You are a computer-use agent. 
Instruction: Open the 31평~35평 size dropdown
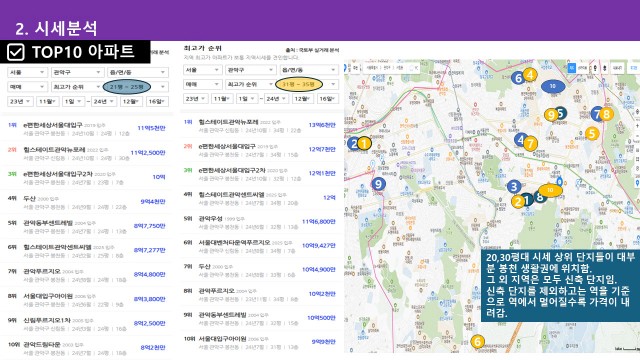pyautogui.click(x=308, y=84)
